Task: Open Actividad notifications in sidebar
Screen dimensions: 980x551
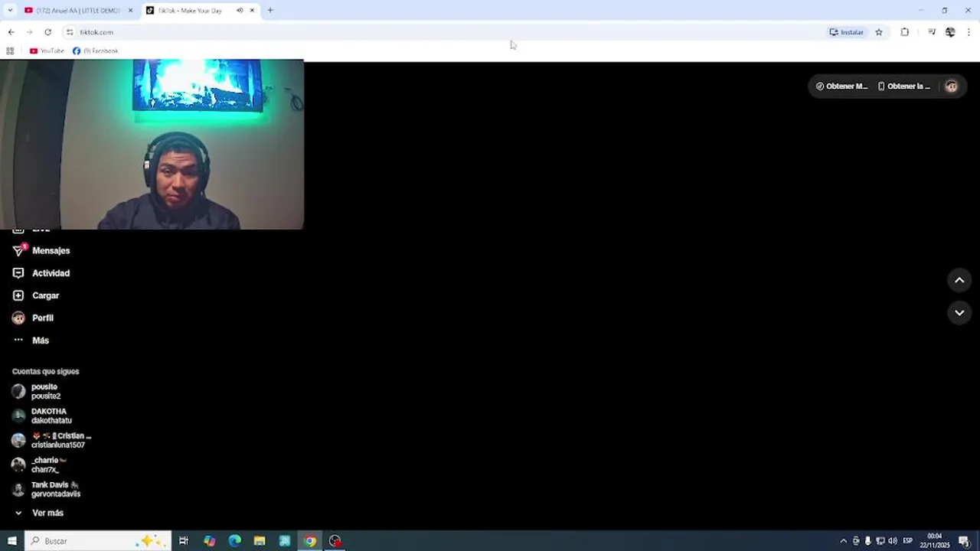Action: point(41,273)
